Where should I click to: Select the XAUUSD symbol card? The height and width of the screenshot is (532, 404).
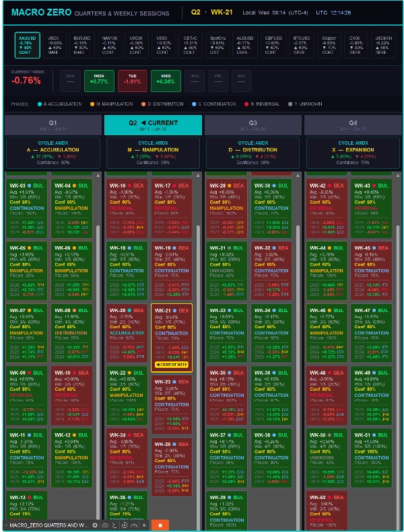click(27, 45)
